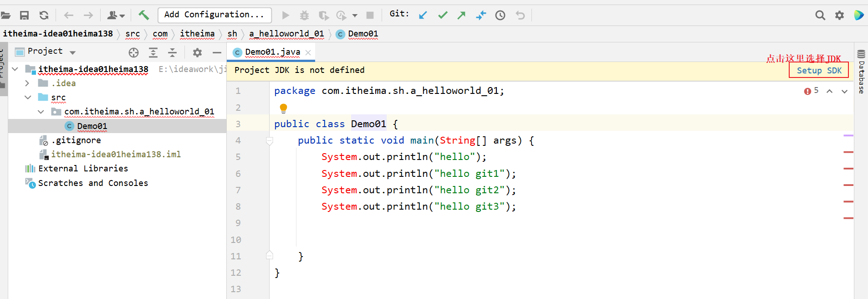
Task: Select .gitignore file in project tree
Action: (76, 140)
